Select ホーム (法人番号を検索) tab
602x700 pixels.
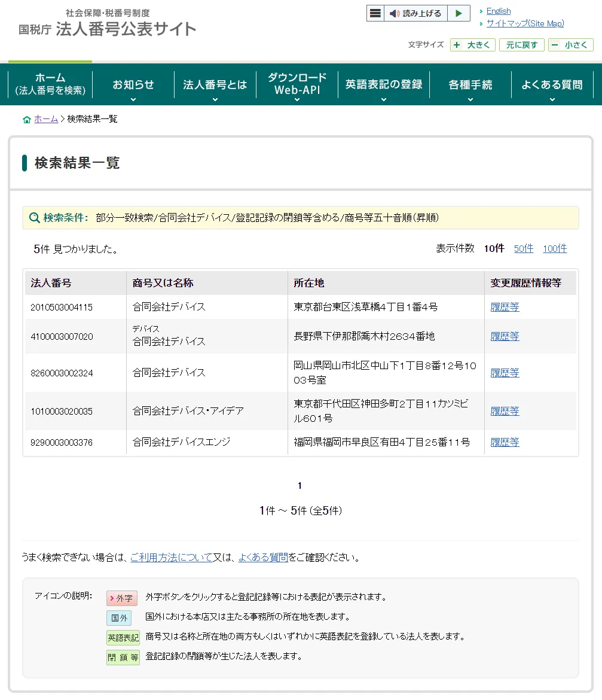(50, 84)
